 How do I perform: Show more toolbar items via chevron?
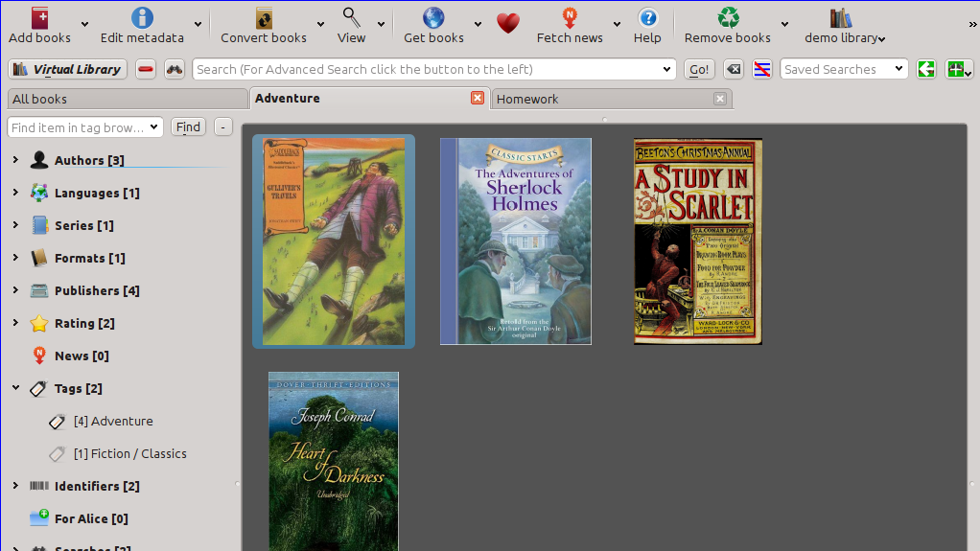[x=972, y=24]
